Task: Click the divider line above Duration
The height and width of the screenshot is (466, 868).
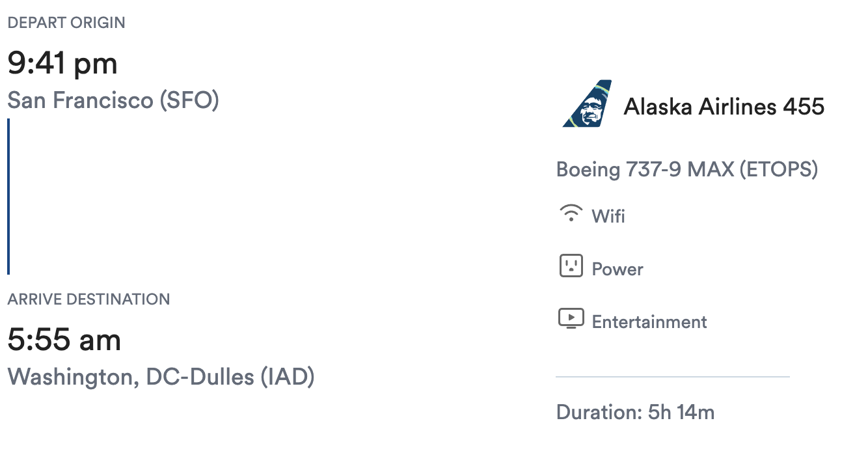Action: pos(672,377)
